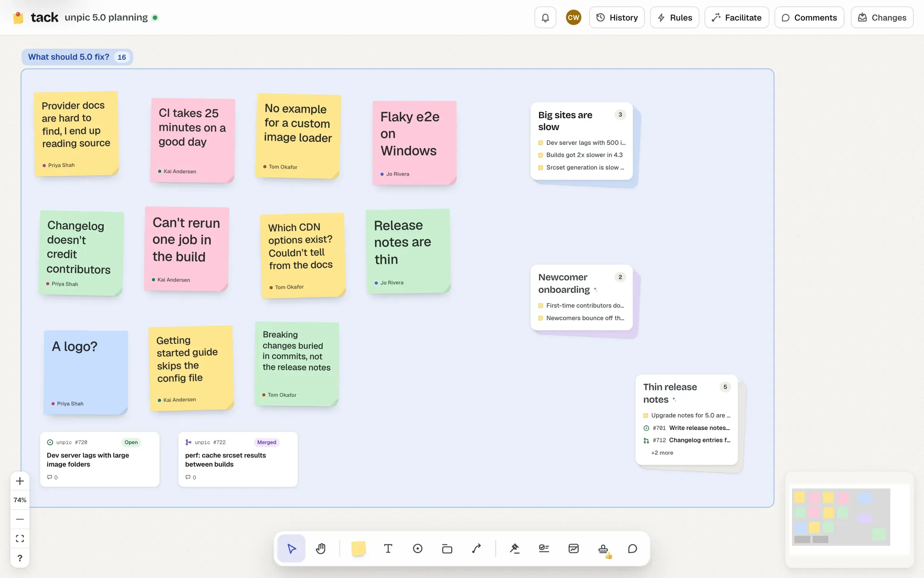
Task: Pick the yellow sticky note tool
Action: coord(358,548)
